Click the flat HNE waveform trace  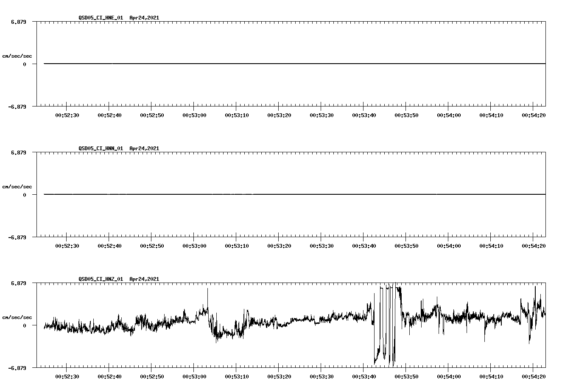coord(254,63)
